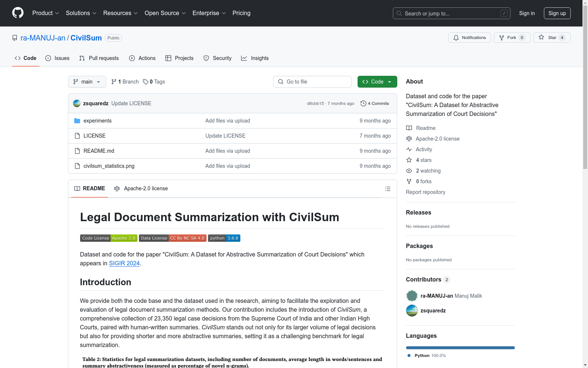Open commit hash d8cbb15

(x=316, y=103)
